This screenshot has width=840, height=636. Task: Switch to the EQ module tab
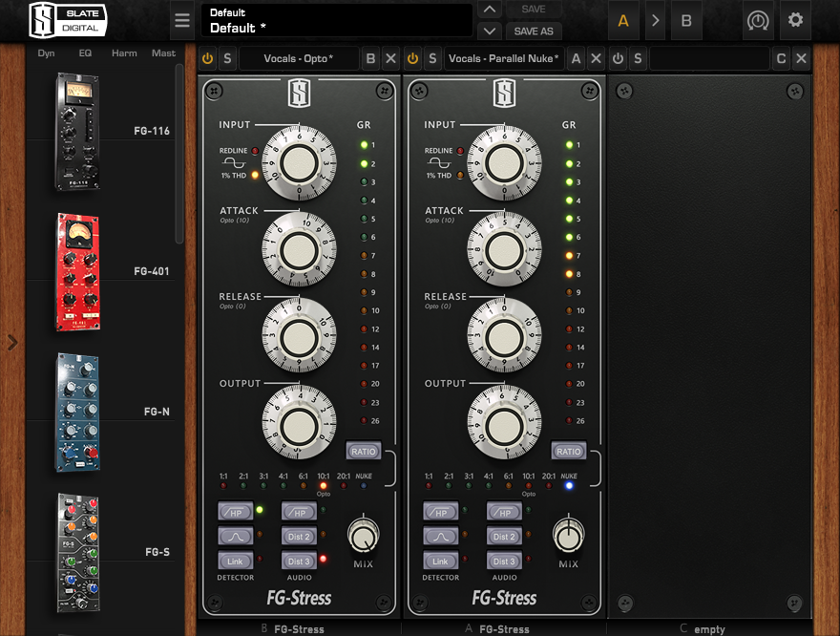click(84, 53)
